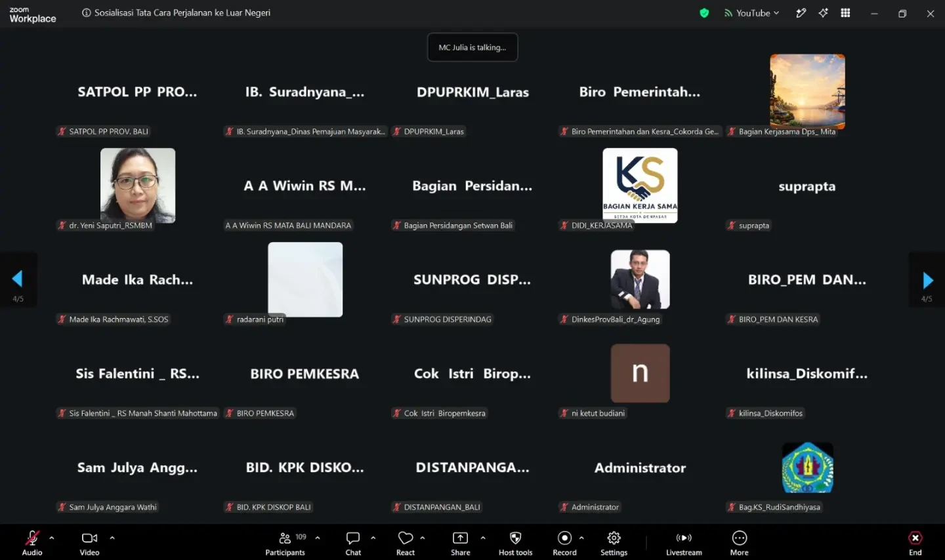Expand the Chat options arrow
Viewport: 945px width, 560px height.
click(x=373, y=538)
